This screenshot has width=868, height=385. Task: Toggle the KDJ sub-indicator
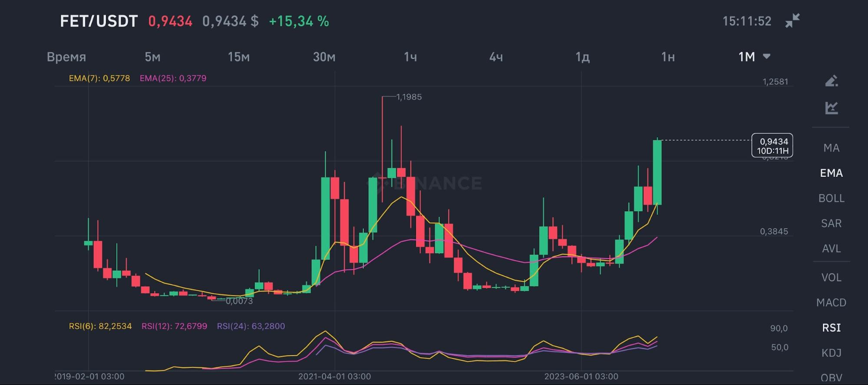831,353
